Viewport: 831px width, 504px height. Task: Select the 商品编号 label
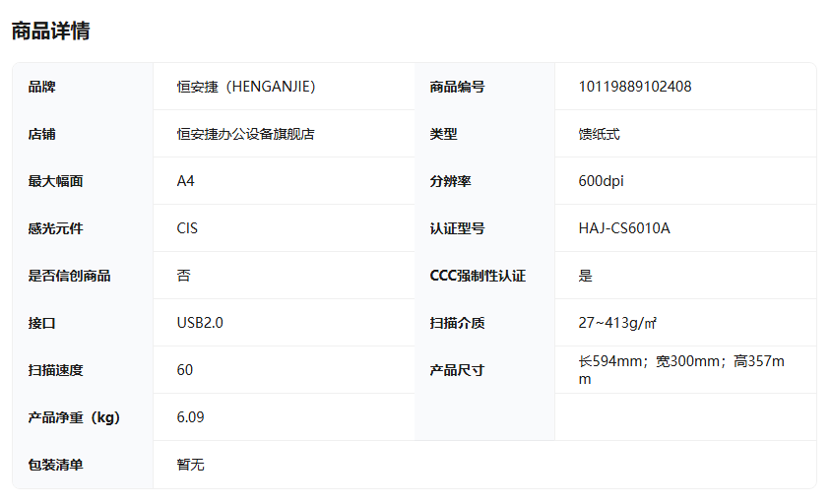457,87
